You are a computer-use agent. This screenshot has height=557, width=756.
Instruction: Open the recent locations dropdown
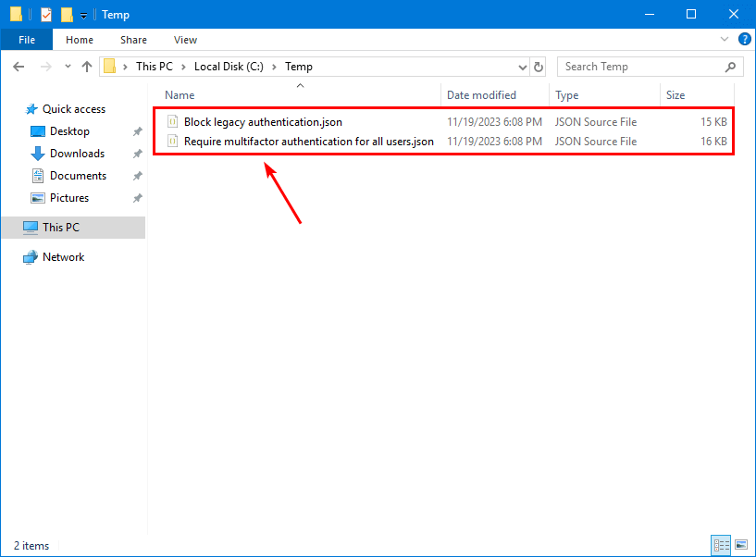(x=68, y=67)
